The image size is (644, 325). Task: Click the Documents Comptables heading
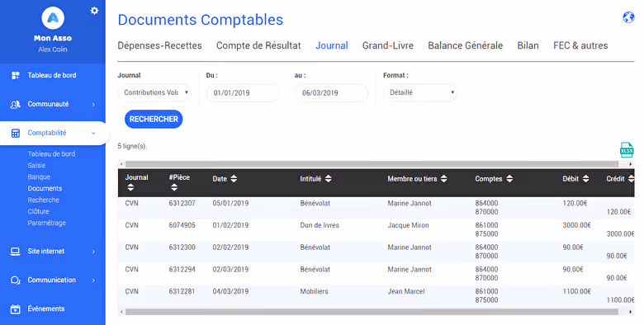pyautogui.click(x=201, y=20)
